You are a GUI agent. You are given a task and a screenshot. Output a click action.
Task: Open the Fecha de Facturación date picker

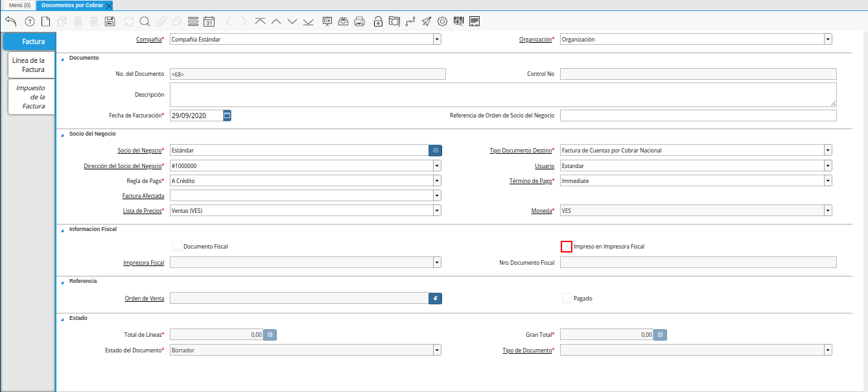tap(228, 115)
